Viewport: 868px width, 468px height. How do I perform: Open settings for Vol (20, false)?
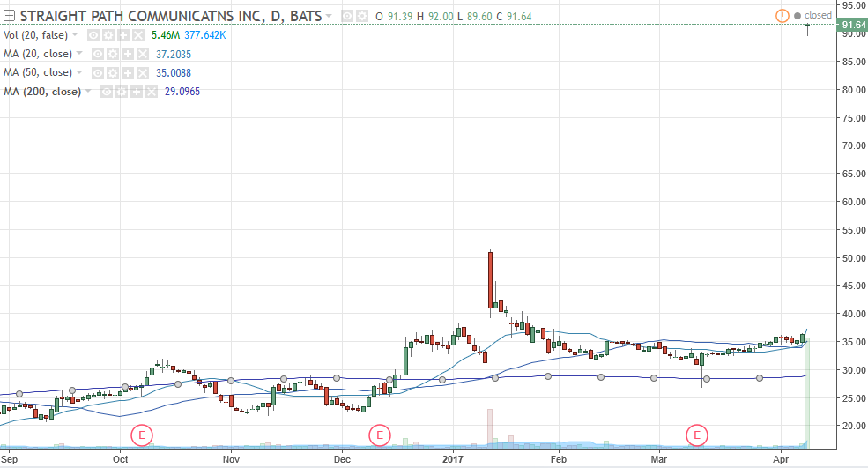click(x=108, y=35)
